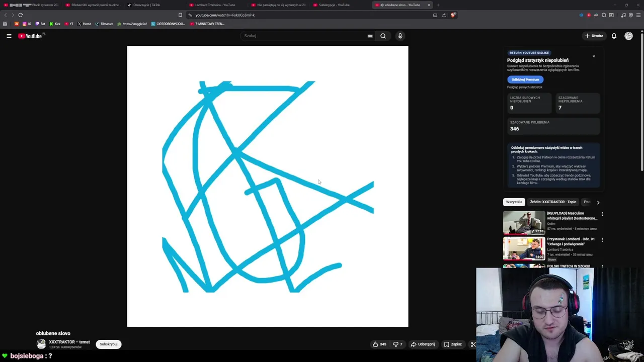Click the Utwórz create button
The image size is (644, 362).
[594, 36]
